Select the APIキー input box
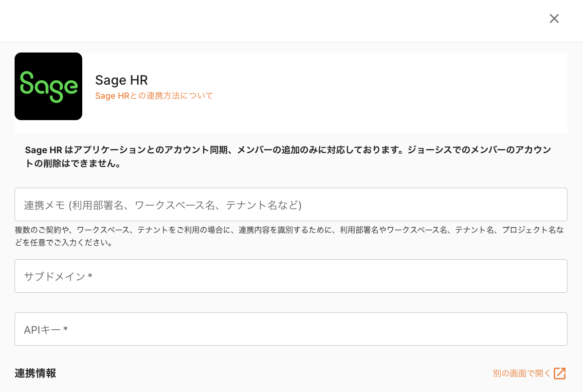This screenshot has height=392, width=583. tap(291, 329)
